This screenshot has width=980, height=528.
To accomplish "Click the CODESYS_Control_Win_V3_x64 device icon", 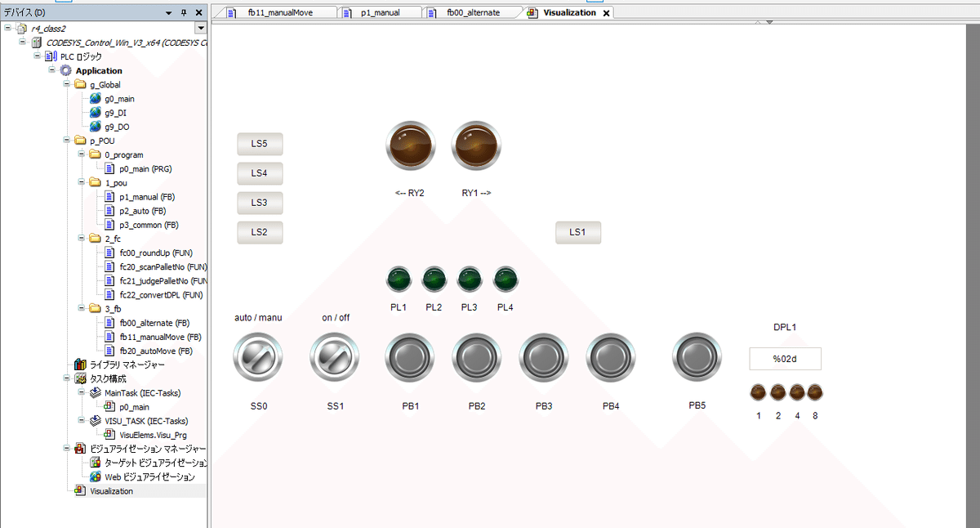I will pos(37,43).
